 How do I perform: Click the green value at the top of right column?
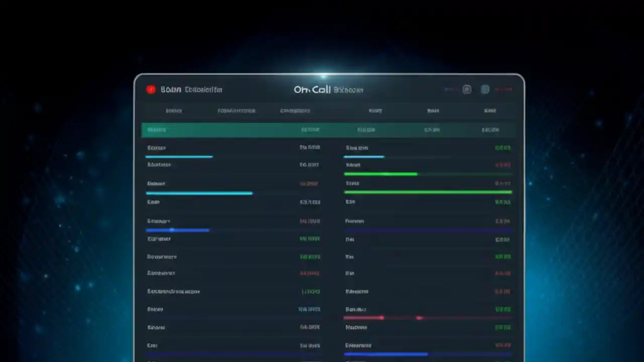503,148
